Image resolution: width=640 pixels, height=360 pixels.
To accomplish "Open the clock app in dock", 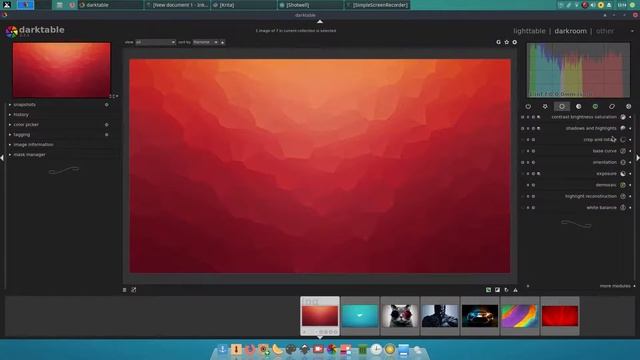I will coord(376,349).
